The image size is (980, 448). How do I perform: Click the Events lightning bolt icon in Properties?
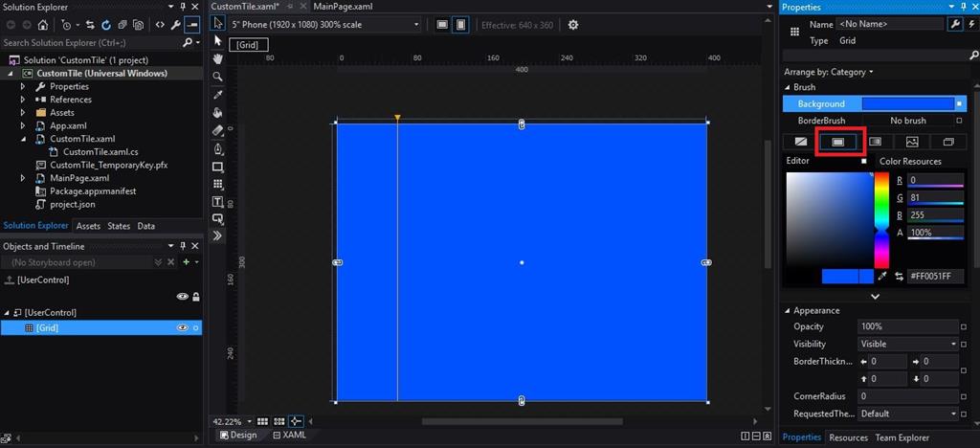point(970,24)
